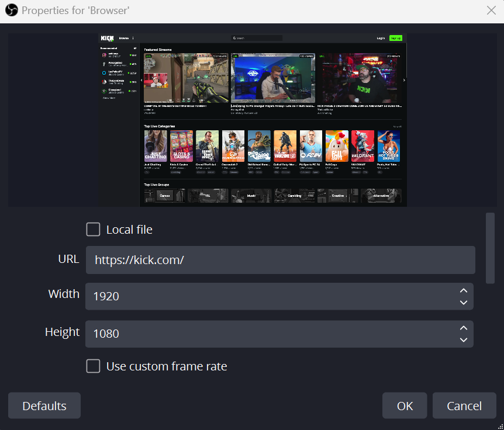
Task: Click the LIVE badge on the first featured stream
Action: click(148, 57)
